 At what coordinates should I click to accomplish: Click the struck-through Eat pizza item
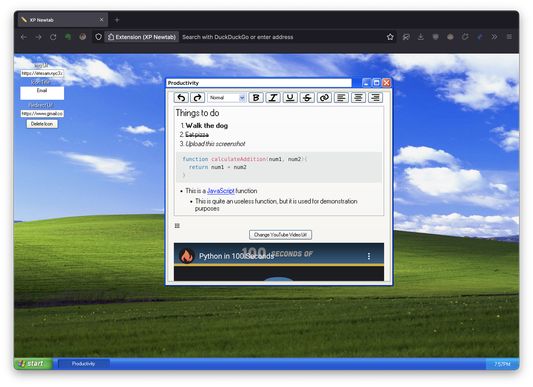(x=197, y=135)
